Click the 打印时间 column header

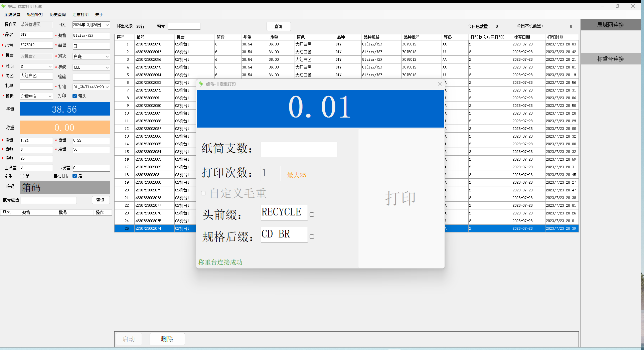pos(562,37)
